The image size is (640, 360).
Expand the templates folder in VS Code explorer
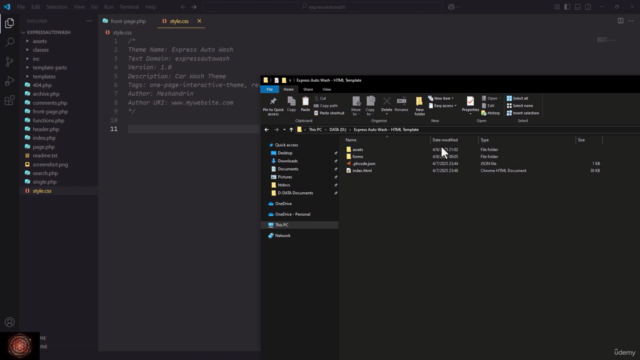(x=27, y=76)
